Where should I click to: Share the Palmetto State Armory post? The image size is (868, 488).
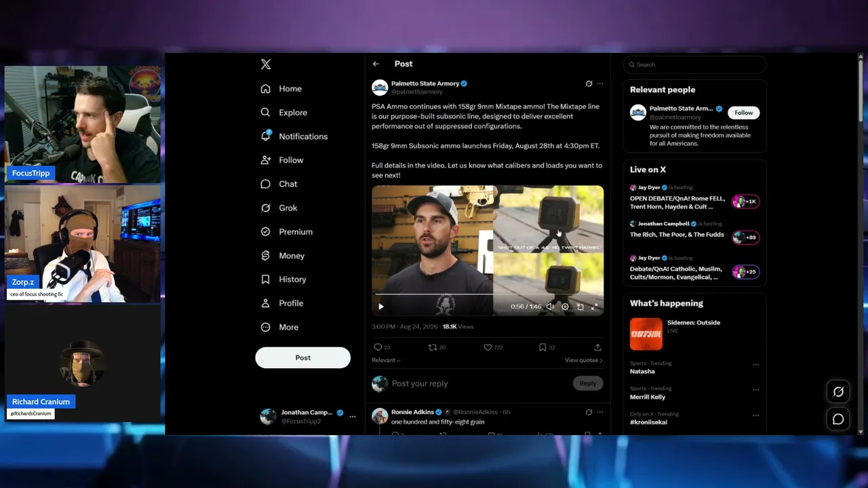point(597,347)
